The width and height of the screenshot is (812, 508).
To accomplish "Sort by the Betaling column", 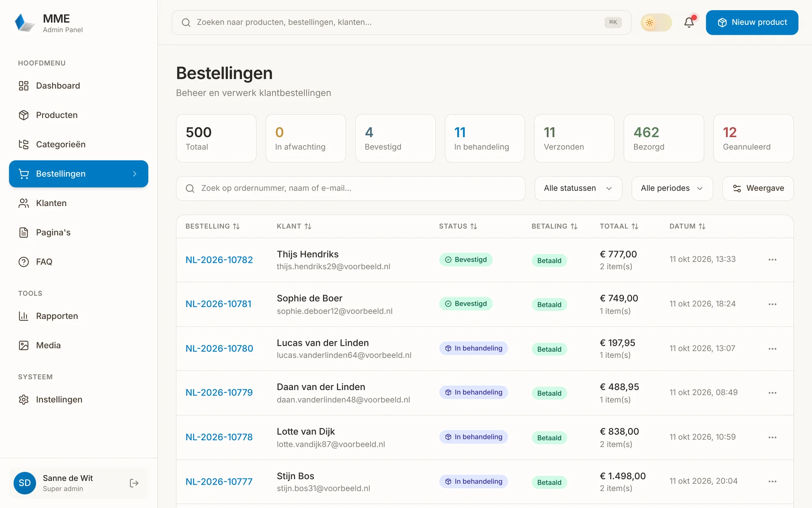I will click(x=554, y=226).
